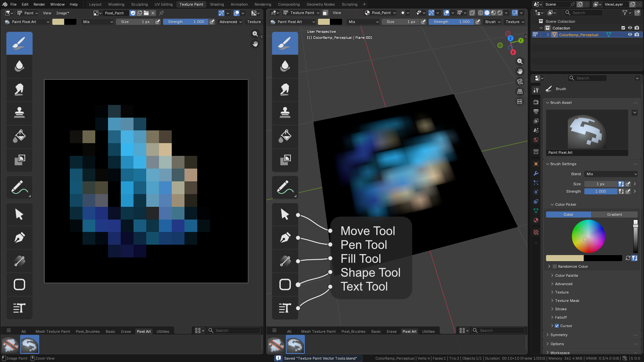Select the Draw brush tool in image editor
Screen dimensions: 644x362
pyautogui.click(x=19, y=43)
